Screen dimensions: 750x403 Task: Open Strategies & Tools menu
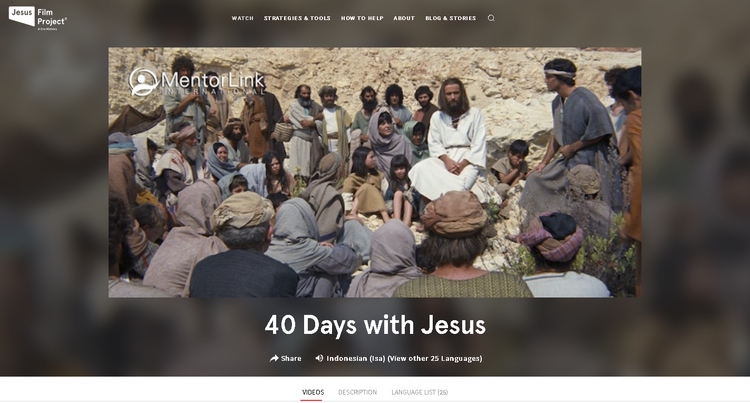(x=297, y=18)
